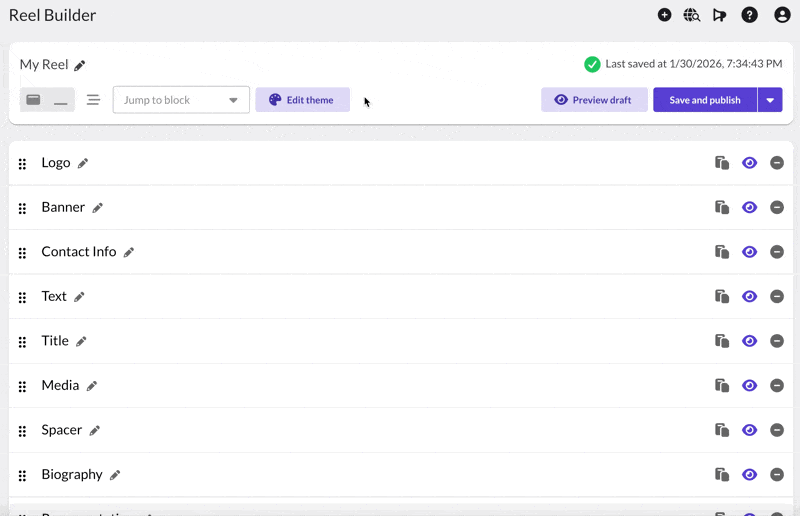Duplicate the Contact Info block
The image size is (800, 516).
[x=721, y=252]
